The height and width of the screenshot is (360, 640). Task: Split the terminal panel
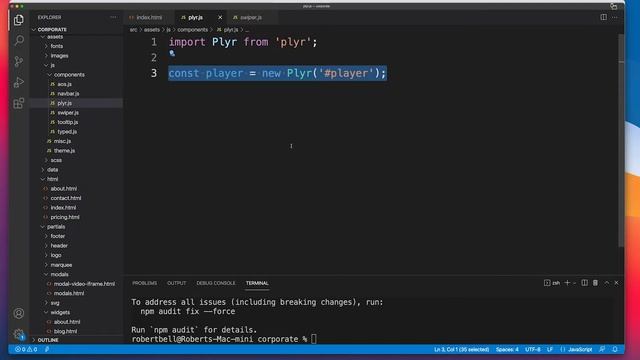point(584,282)
